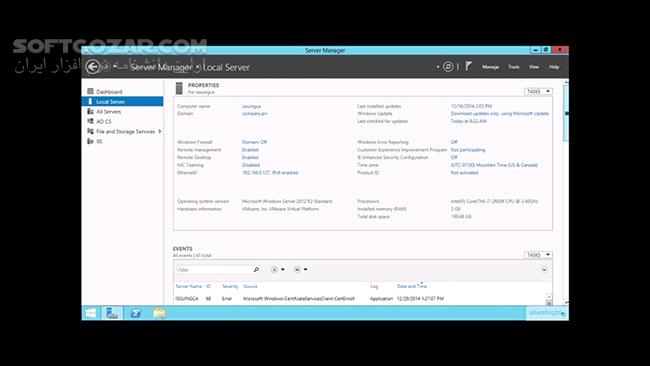Sort events by ID column
Image resolution: width=650 pixels, height=366 pixels.
pyautogui.click(x=209, y=286)
